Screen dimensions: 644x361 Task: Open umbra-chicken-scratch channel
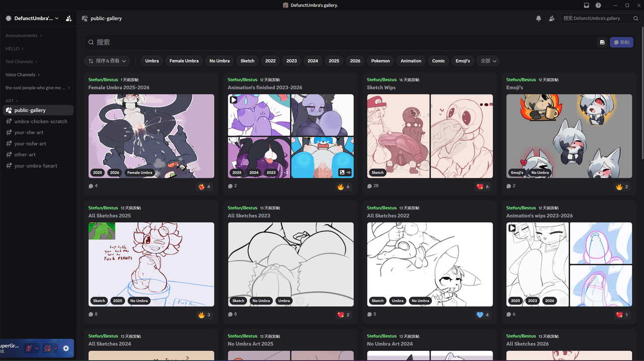pos(38,122)
